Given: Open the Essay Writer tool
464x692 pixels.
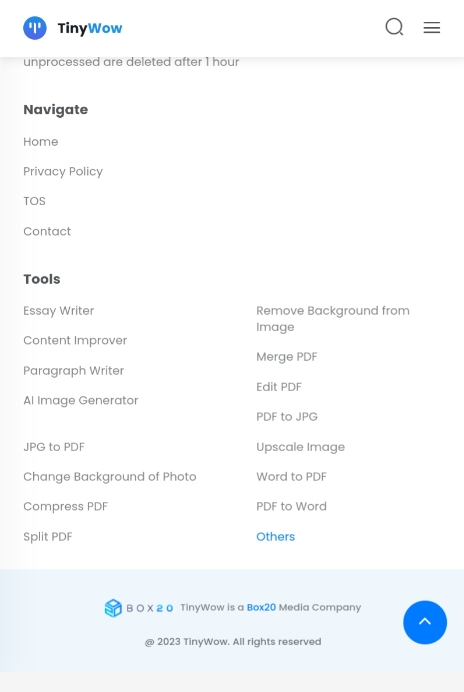Looking at the screenshot, I should click(x=59, y=311).
